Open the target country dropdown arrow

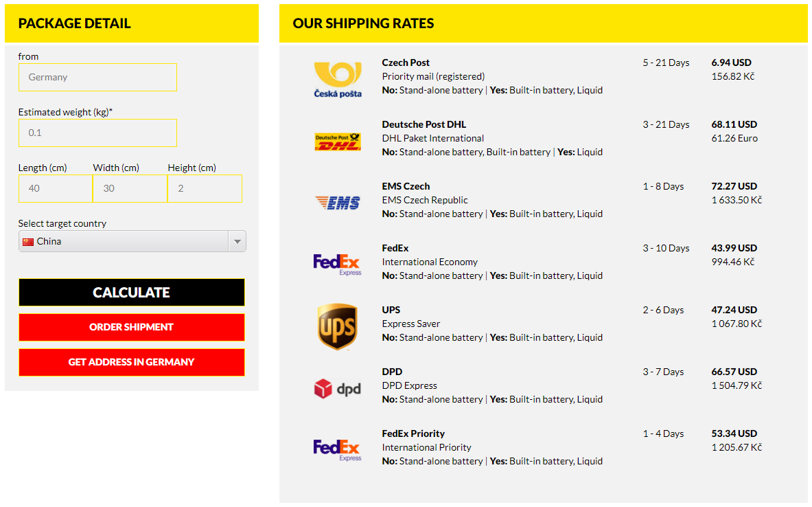237,242
